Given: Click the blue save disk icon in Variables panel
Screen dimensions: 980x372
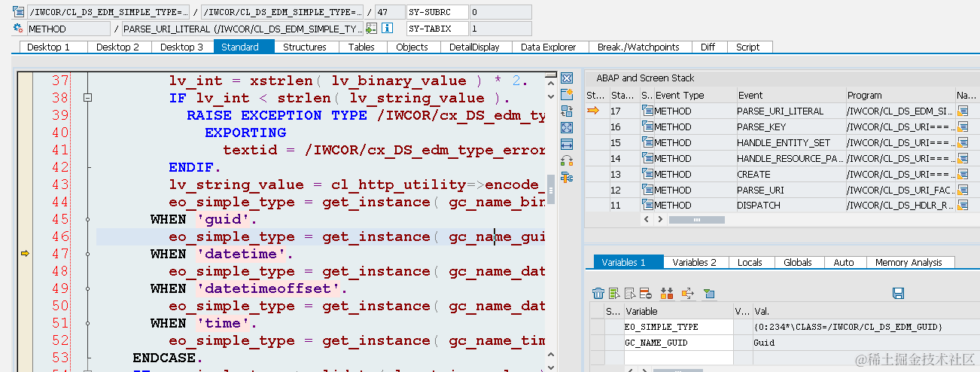Looking at the screenshot, I should click(898, 293).
